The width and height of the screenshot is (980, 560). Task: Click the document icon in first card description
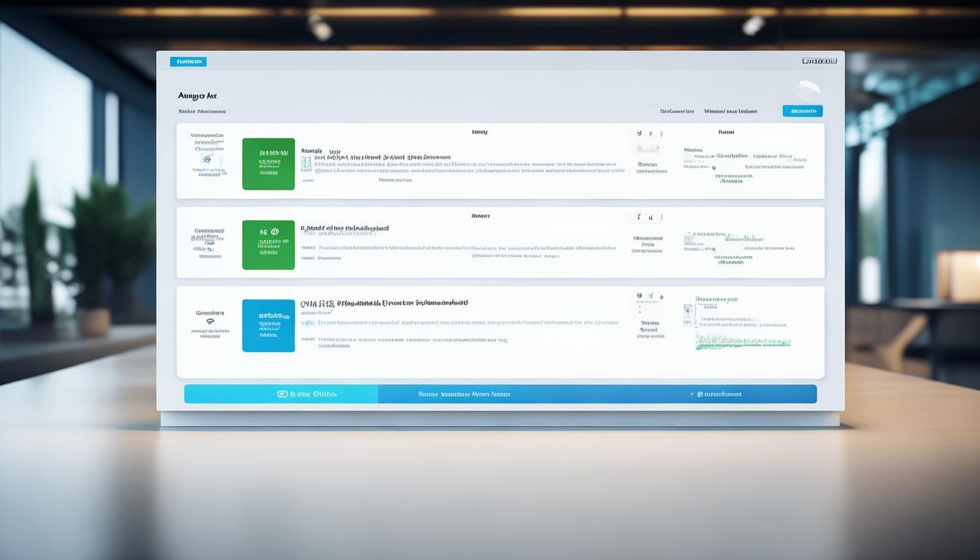pyautogui.click(x=306, y=163)
